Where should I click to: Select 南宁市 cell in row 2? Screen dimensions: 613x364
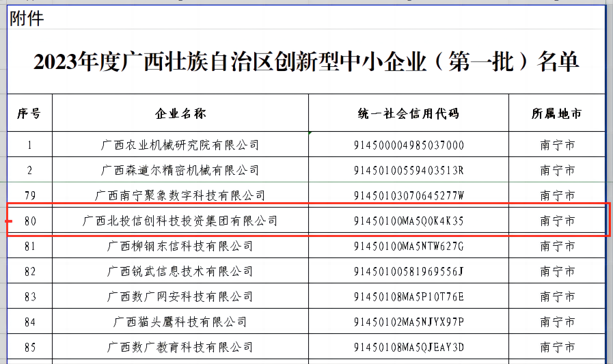(x=557, y=170)
